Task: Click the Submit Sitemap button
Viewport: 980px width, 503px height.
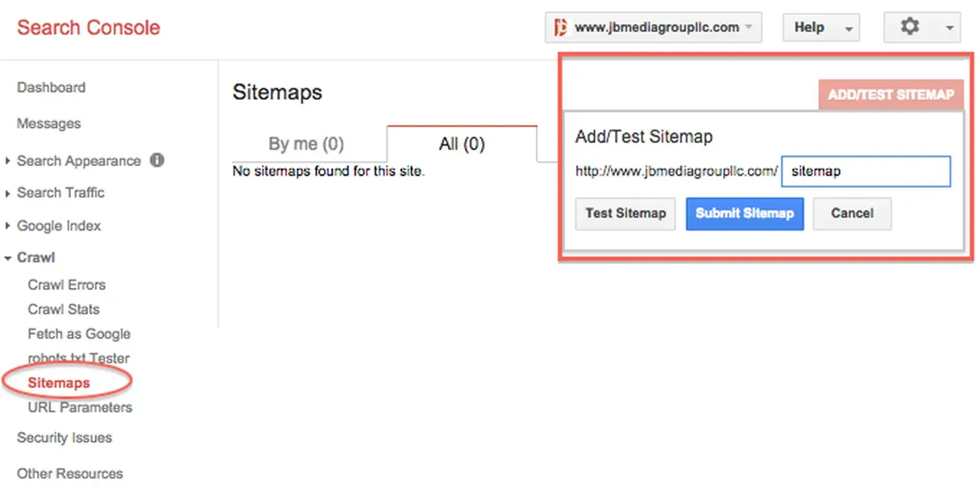Action: (x=744, y=213)
